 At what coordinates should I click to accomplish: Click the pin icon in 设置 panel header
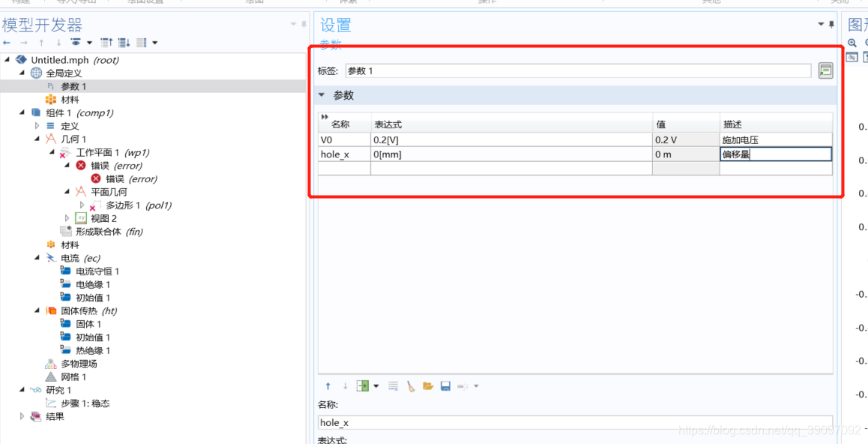tap(831, 24)
